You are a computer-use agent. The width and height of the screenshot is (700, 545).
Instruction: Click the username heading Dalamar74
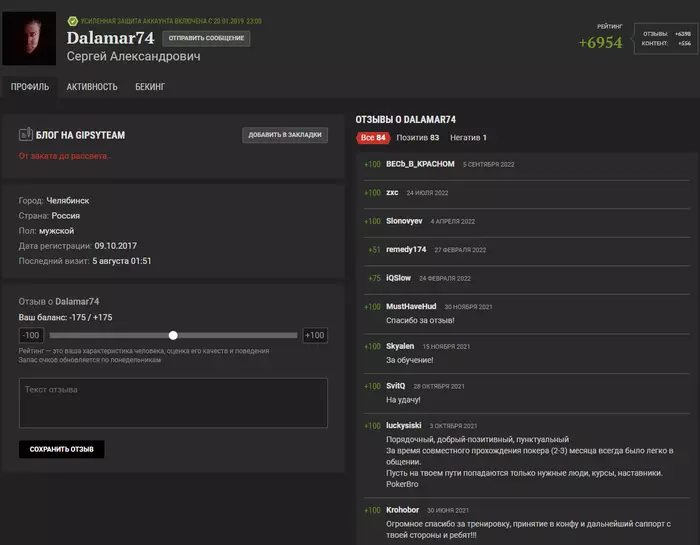tap(110, 38)
